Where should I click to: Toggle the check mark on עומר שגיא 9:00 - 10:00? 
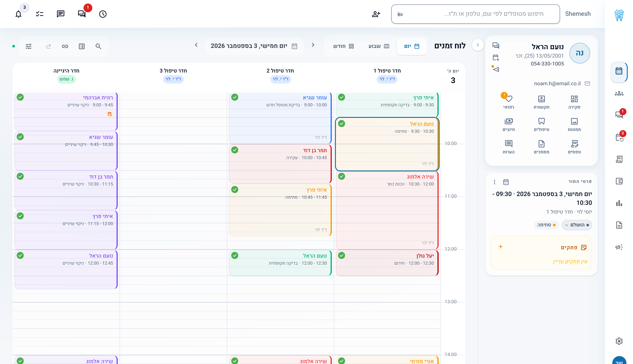[234, 97]
